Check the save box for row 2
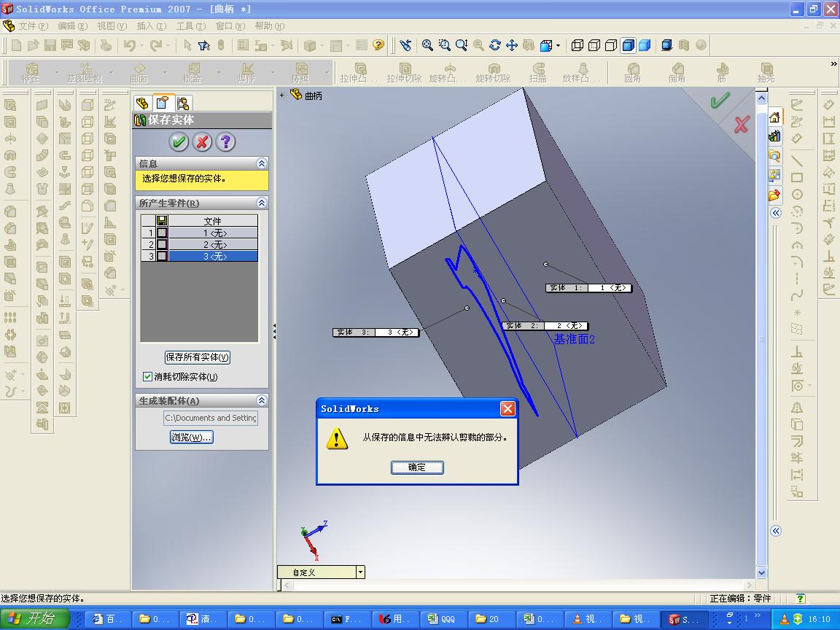 click(162, 244)
